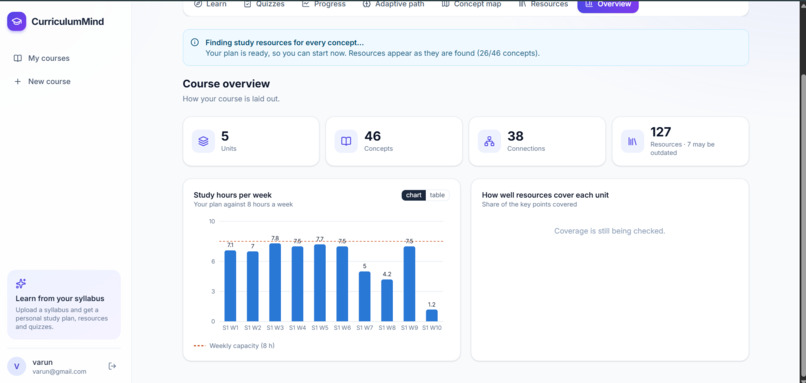Click the varun user name

(43, 362)
